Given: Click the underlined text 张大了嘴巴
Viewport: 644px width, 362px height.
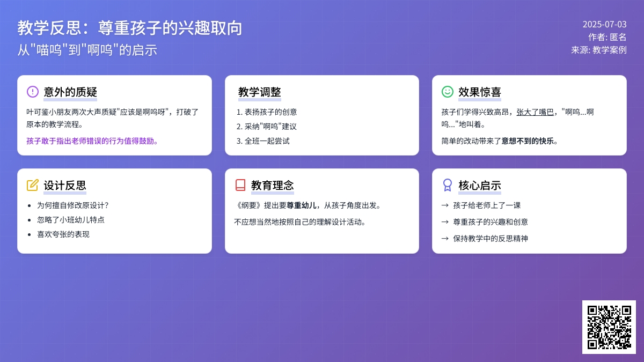Looking at the screenshot, I should (x=535, y=112).
